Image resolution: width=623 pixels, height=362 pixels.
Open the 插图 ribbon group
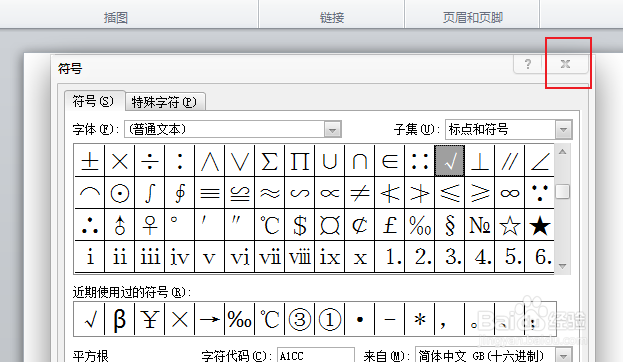coord(116,17)
